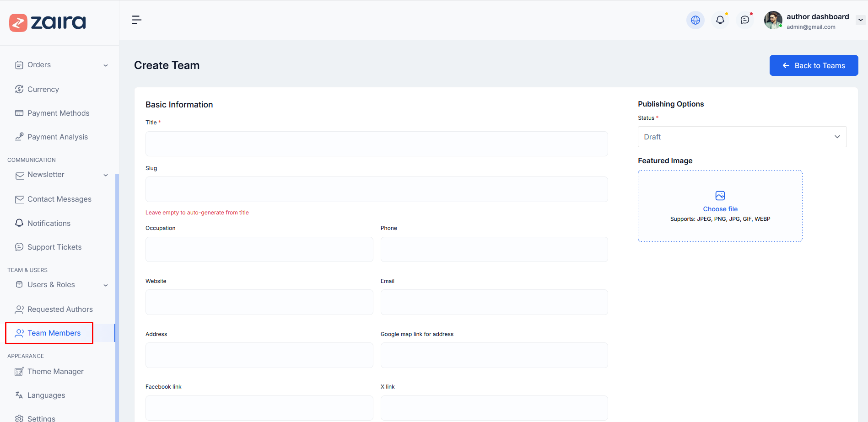
Task: Expand the Orders submenu chevron
Action: [x=106, y=65]
